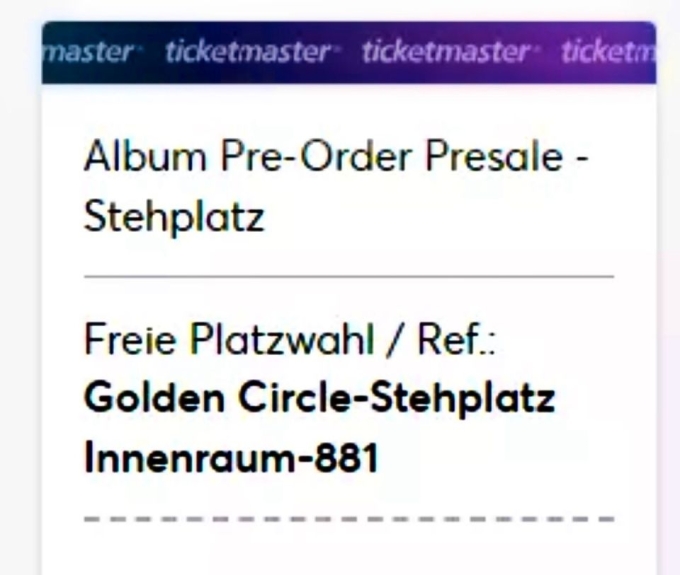Click the third ticketmaster logo in banner
680x575 pixels.
click(445, 52)
